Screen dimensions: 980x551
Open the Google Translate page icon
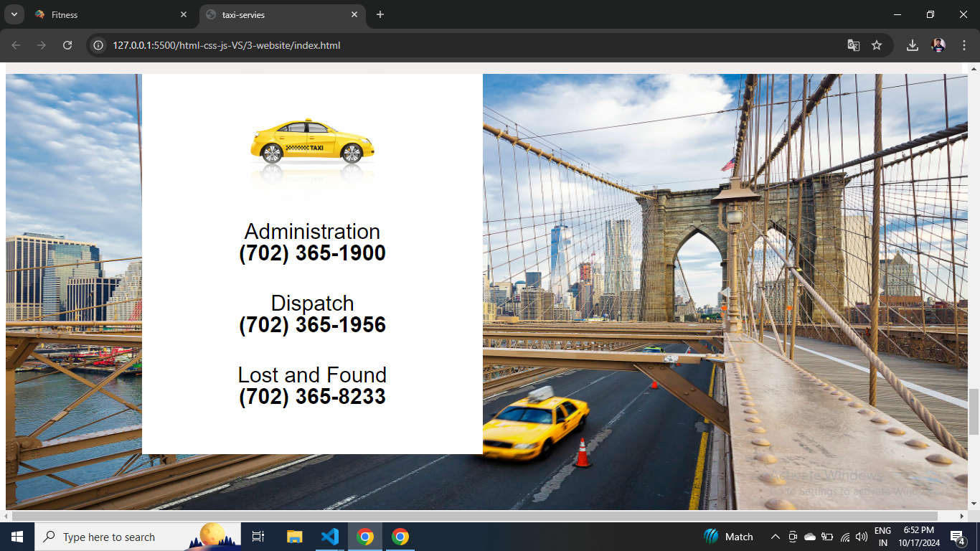coord(854,45)
